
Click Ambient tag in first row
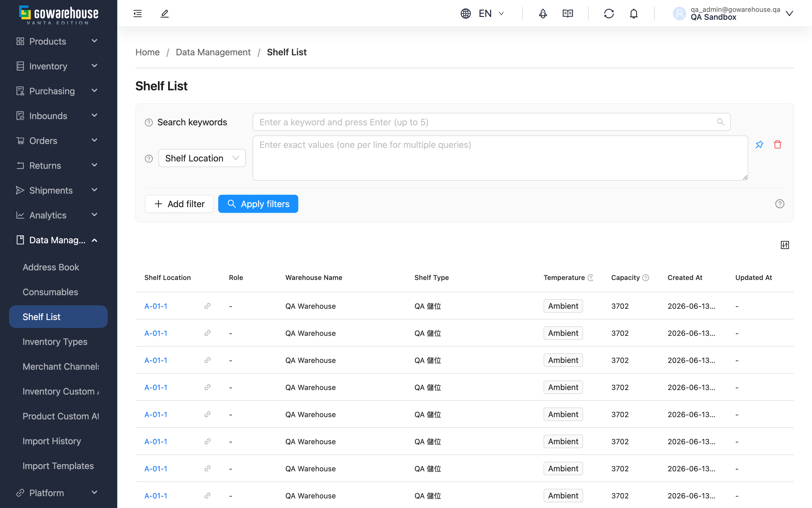(563, 306)
